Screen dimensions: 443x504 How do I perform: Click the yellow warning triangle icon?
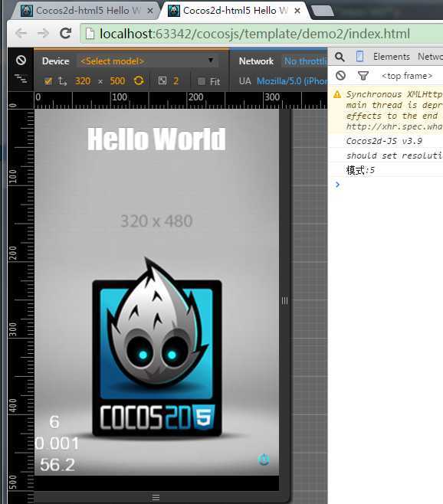point(337,94)
